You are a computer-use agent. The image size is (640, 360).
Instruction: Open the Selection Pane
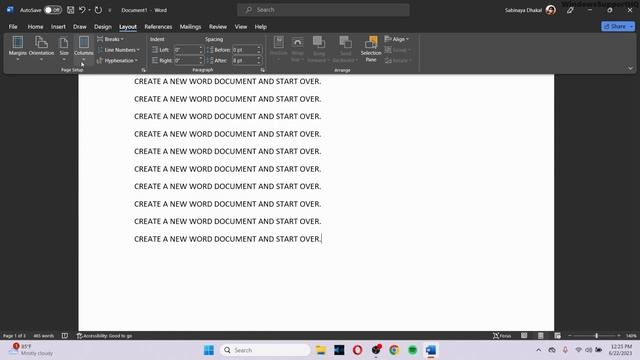[x=371, y=49]
